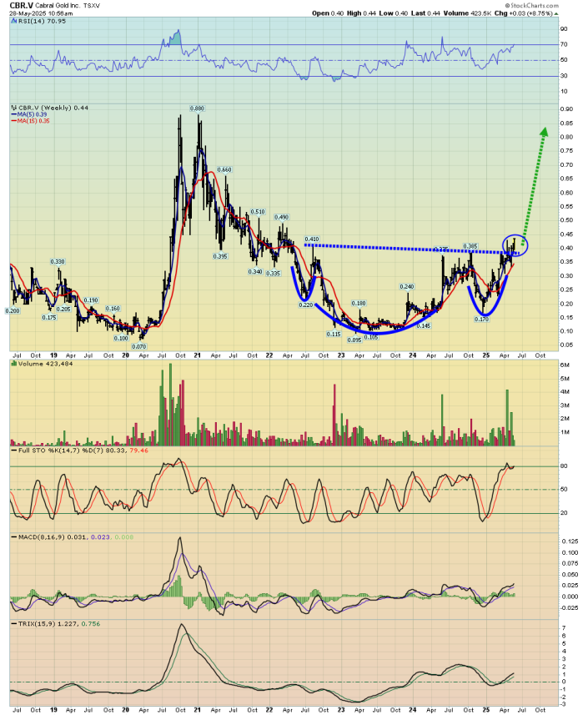Click the 0.095 low price label
Screen dimensions: 588x715
(354, 340)
